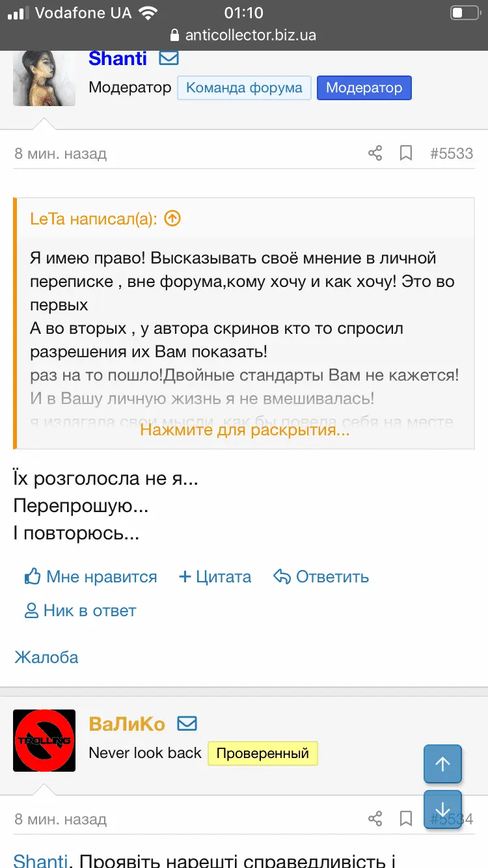Insert nickname with Ник в ответ
The image size is (488, 868).
tap(80, 610)
